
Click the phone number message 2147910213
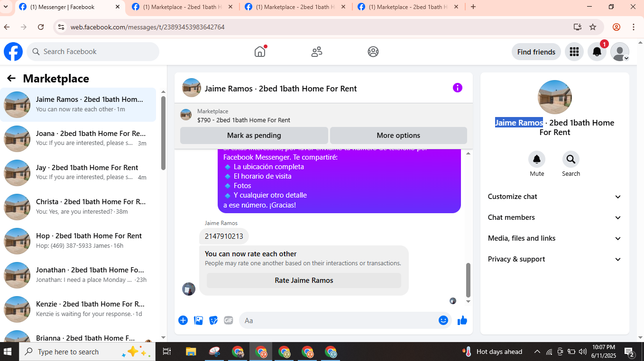(224, 236)
